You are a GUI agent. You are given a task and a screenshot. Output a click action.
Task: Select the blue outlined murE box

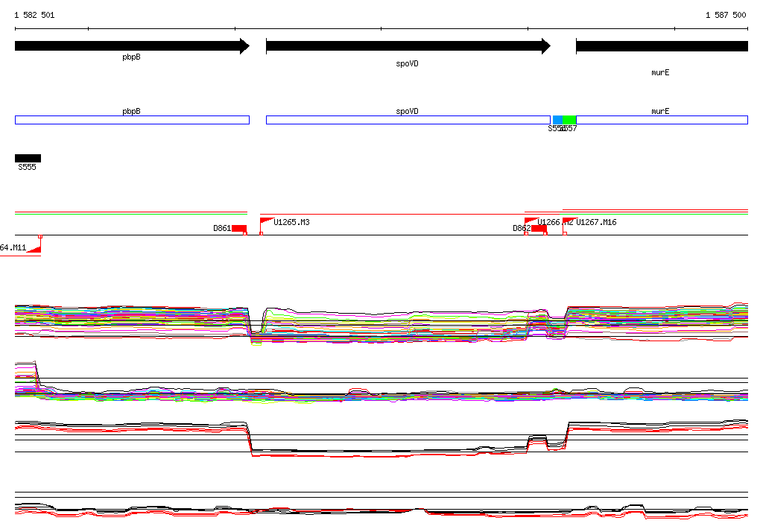point(662,120)
